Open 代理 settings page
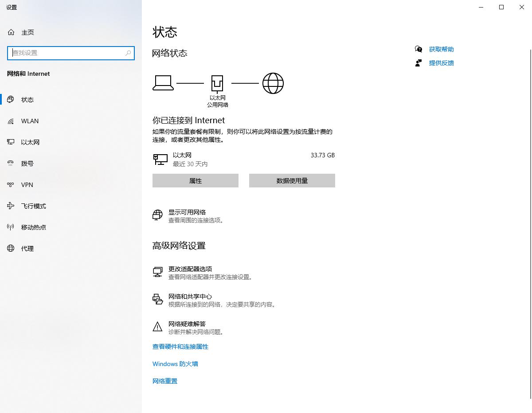Image resolution: width=532 pixels, height=413 pixels. click(x=71, y=249)
